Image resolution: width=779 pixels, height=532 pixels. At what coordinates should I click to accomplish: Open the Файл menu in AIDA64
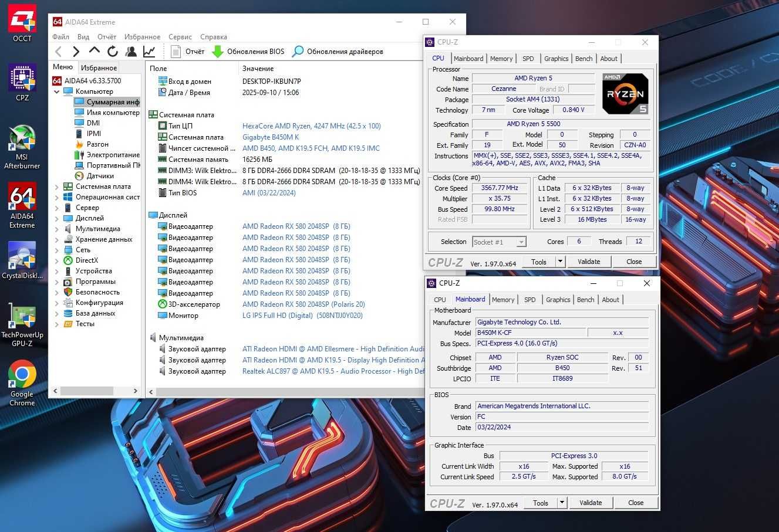point(60,36)
